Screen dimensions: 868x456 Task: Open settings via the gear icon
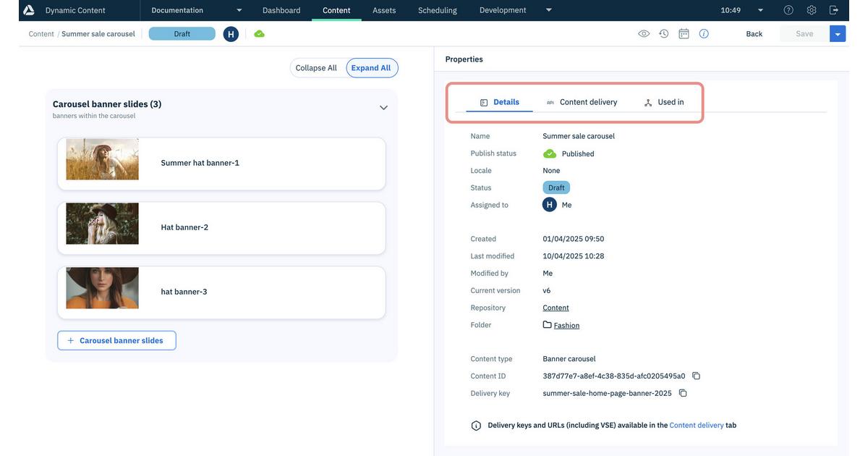click(812, 10)
